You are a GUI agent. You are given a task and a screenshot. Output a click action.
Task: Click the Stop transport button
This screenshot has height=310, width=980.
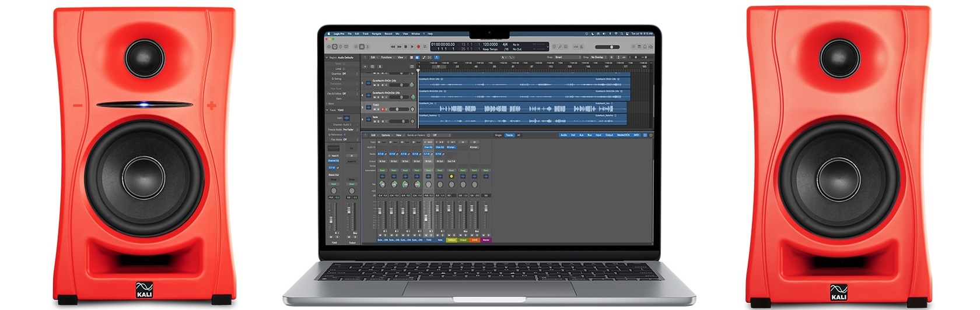[405, 47]
